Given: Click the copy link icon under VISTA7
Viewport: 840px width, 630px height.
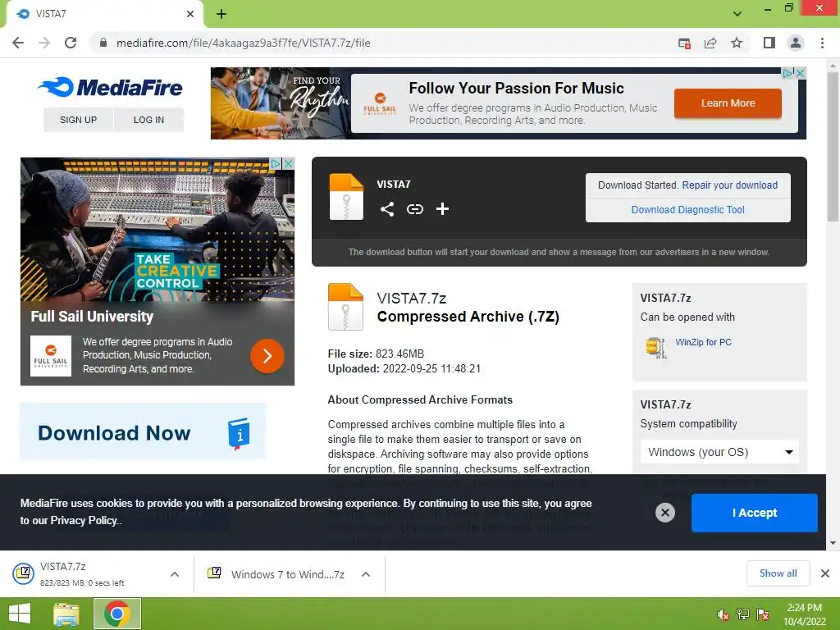Looking at the screenshot, I should [x=414, y=209].
